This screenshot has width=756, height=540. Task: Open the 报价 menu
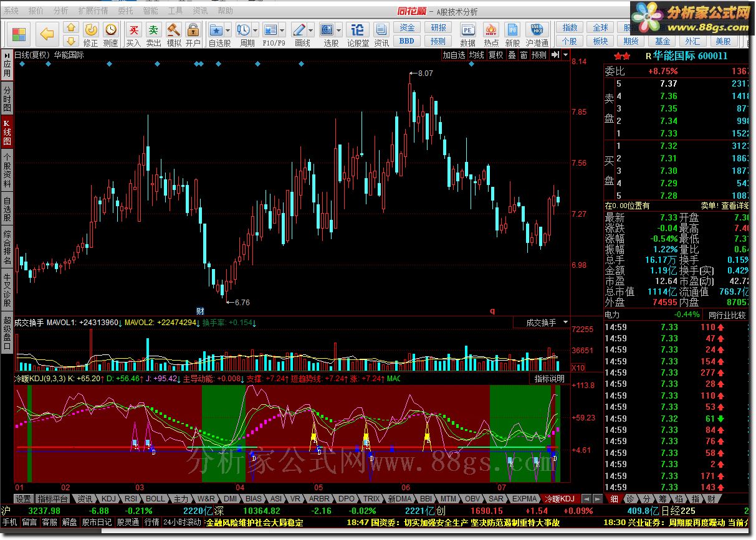point(36,11)
